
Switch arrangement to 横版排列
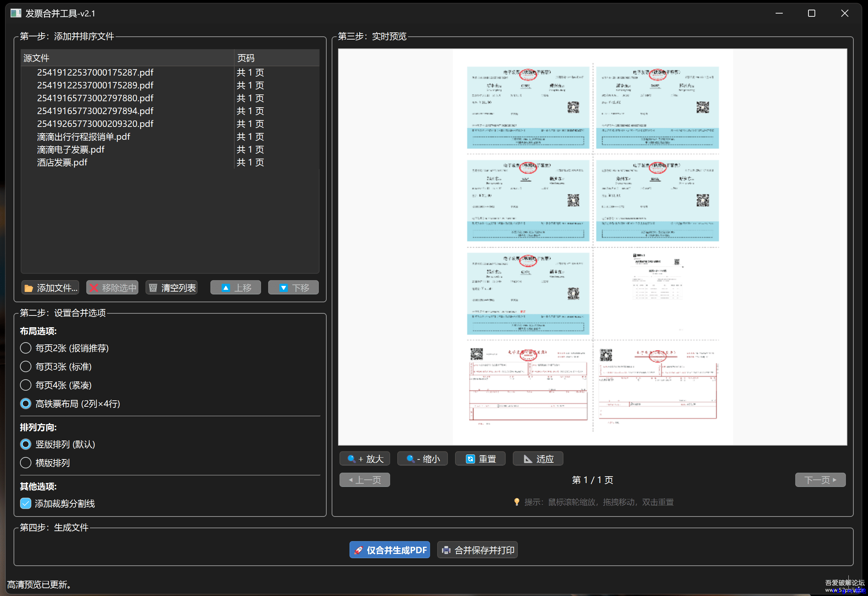click(25, 463)
